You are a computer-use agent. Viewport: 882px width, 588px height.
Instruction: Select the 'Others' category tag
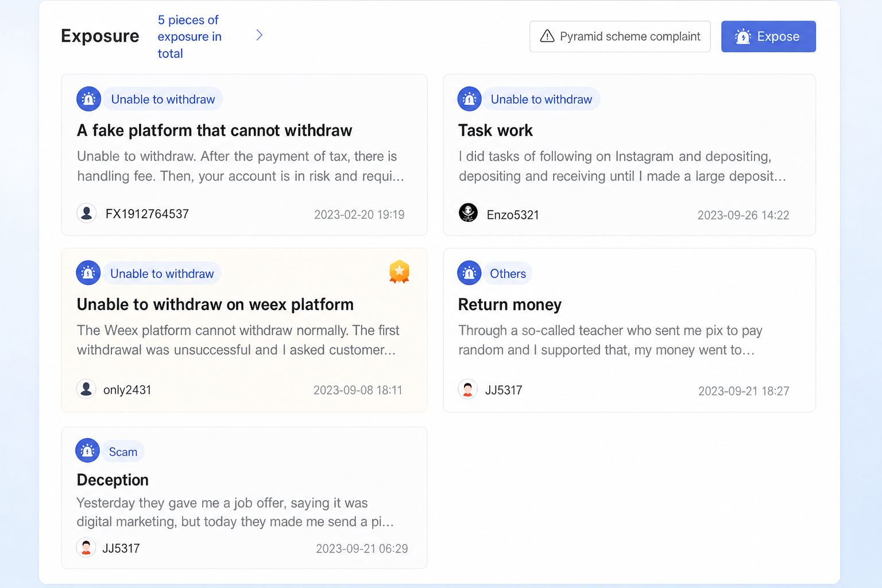tap(508, 274)
